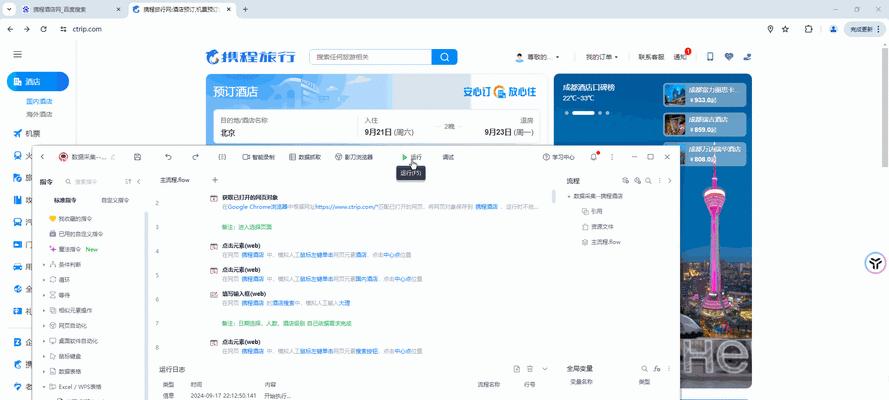Reload the ctrip.com page in Chrome

[x=44, y=29]
